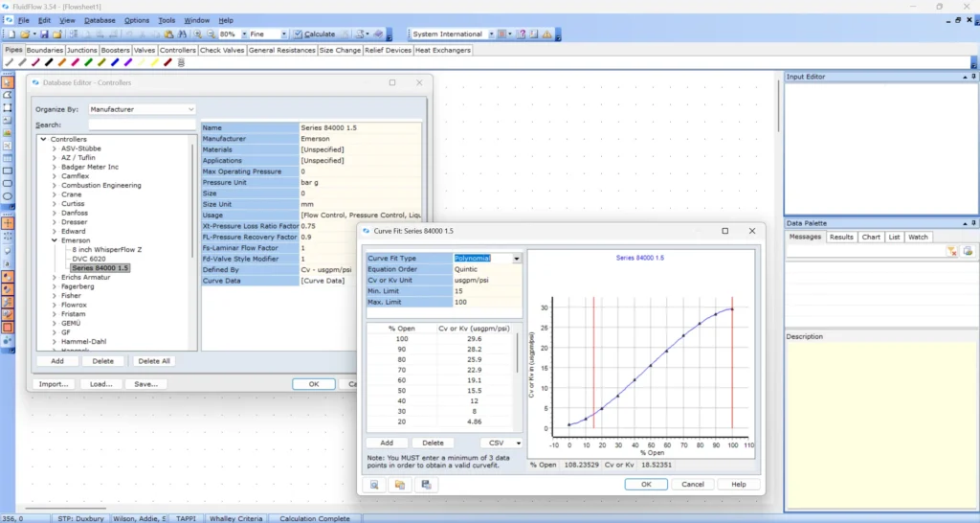The width and height of the screenshot is (980, 523).
Task: Open the Options menu
Action: 136,21
